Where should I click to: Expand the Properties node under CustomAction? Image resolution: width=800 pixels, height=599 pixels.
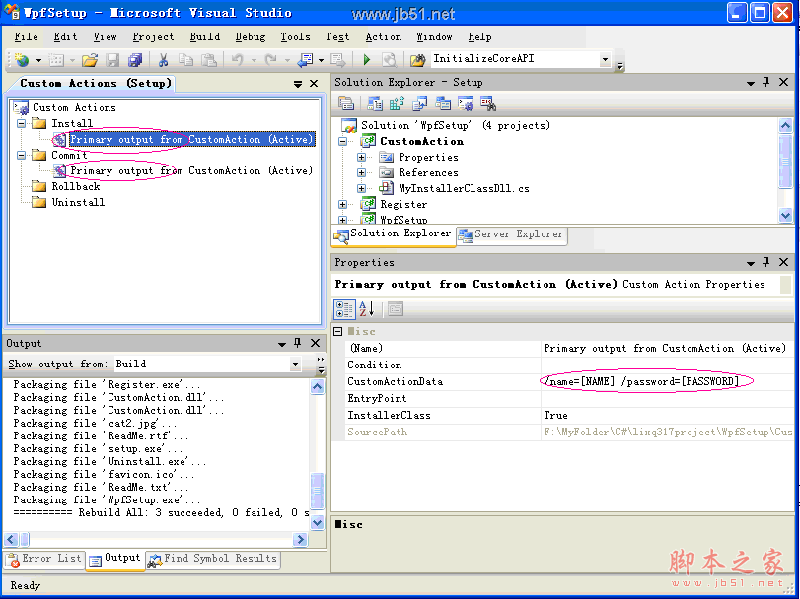pyautogui.click(x=361, y=157)
